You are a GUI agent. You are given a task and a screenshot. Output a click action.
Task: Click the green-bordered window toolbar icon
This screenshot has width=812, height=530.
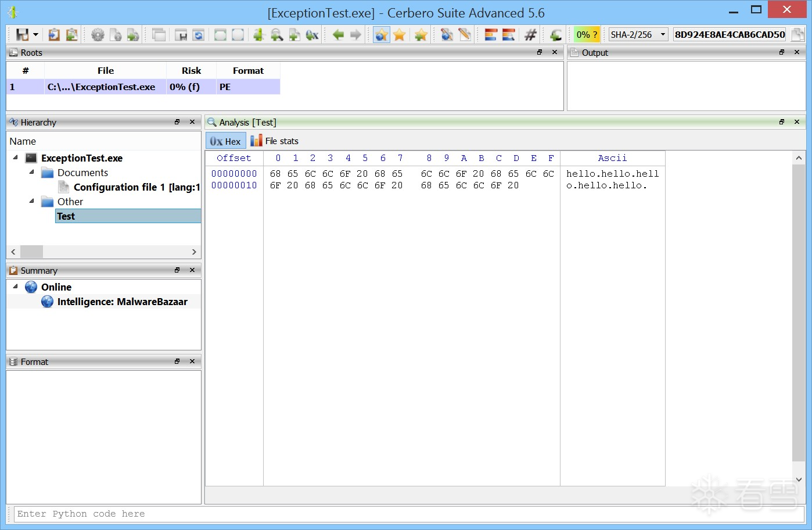(220, 35)
